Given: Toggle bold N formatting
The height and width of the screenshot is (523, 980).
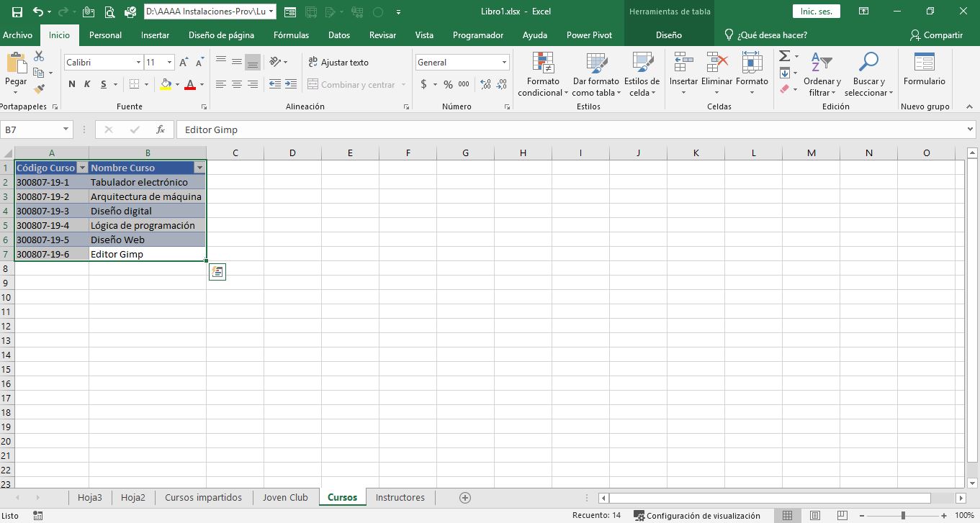Looking at the screenshot, I should 72,85.
